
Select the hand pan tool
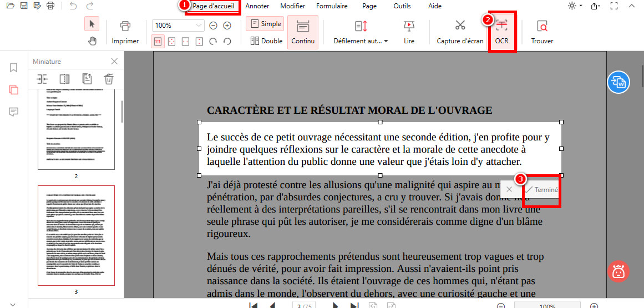click(x=93, y=41)
